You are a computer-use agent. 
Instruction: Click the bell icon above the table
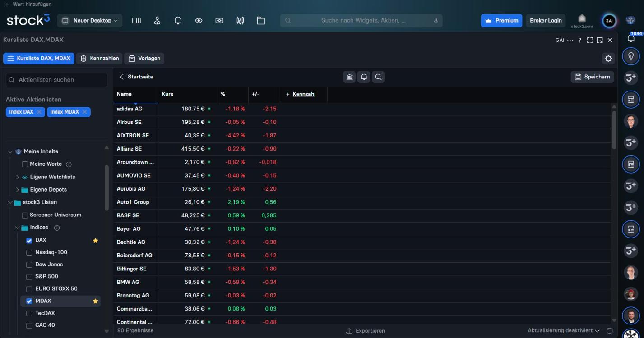(364, 77)
